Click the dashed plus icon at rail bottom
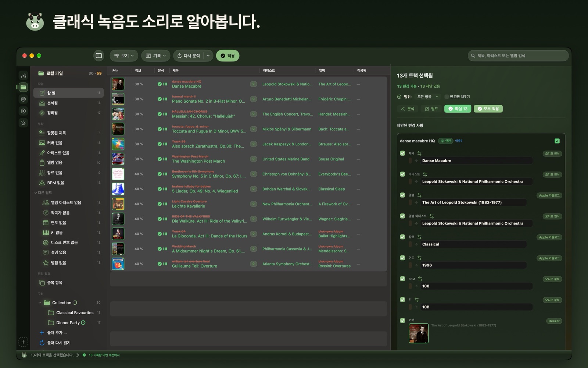This screenshot has width=588, height=368. coord(23,342)
